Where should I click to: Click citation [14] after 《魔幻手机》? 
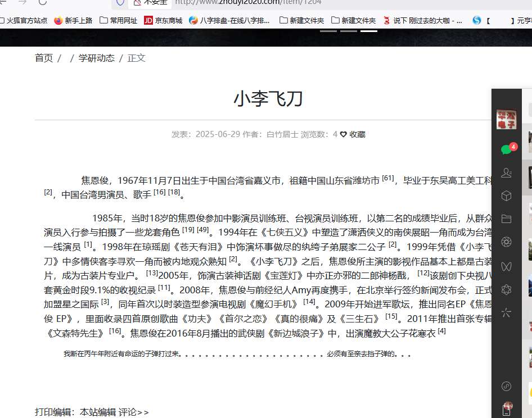[309, 301]
